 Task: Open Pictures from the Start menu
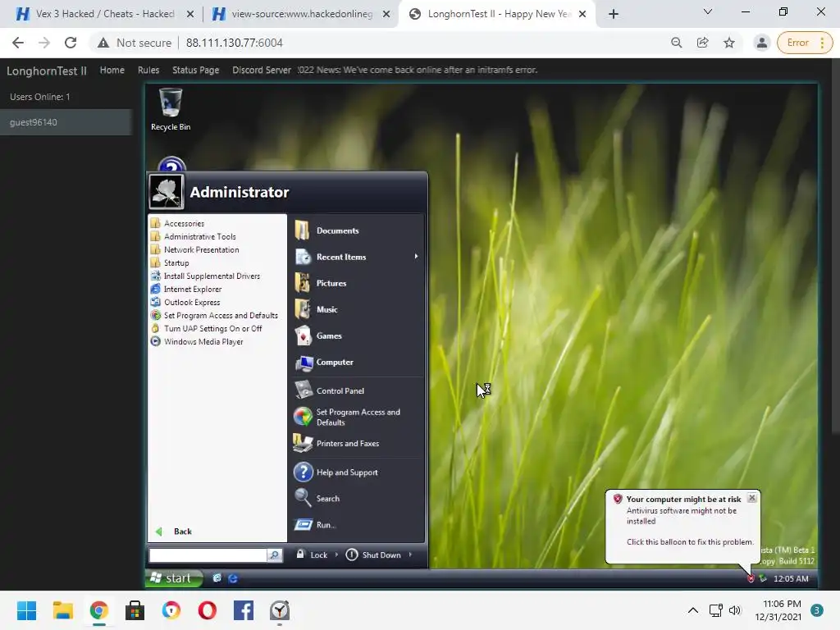(x=331, y=283)
